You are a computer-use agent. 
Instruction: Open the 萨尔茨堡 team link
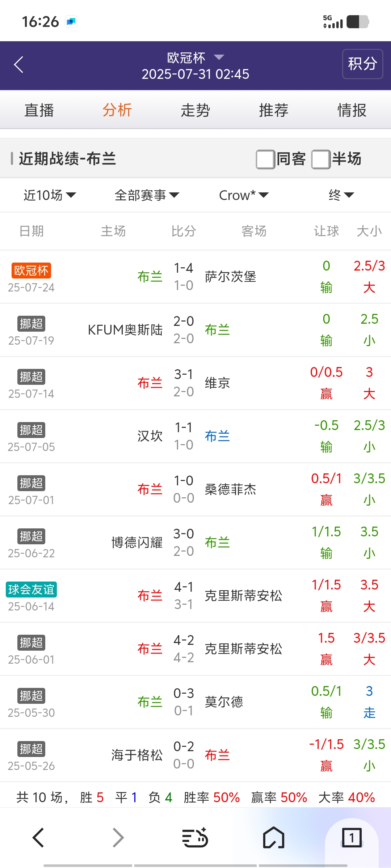(230, 277)
